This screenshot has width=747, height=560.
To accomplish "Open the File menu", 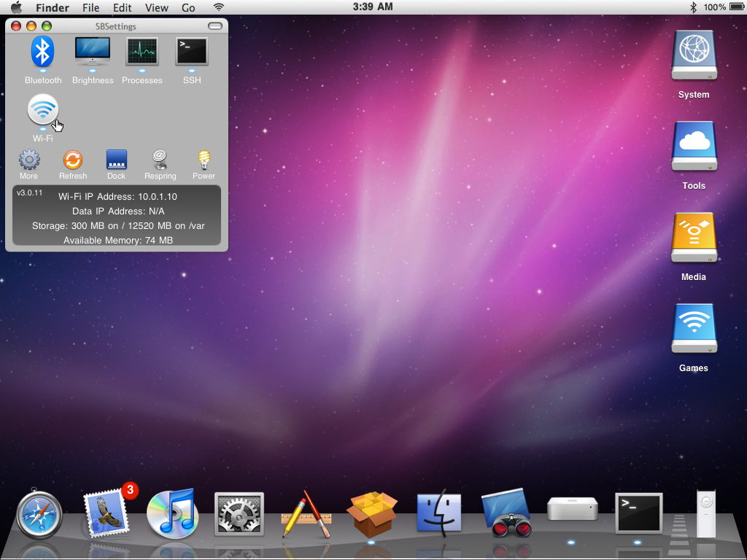I will tap(90, 7).
